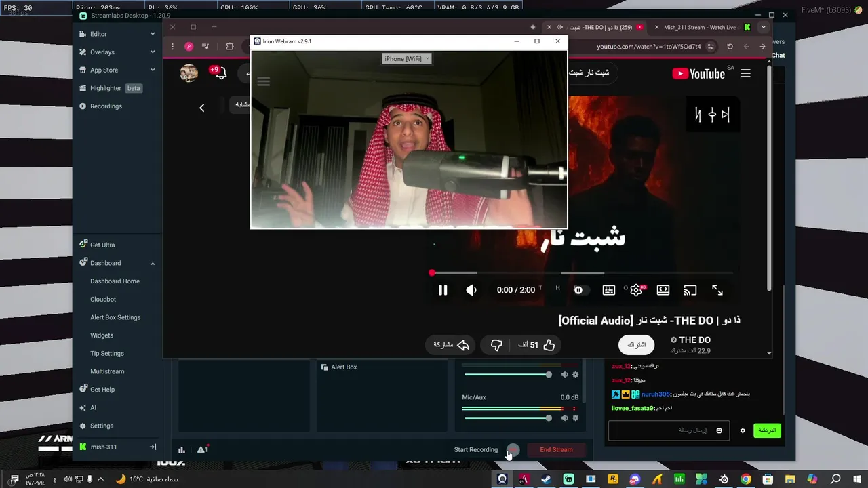Like the video with 51 thousand likes

[537, 345]
